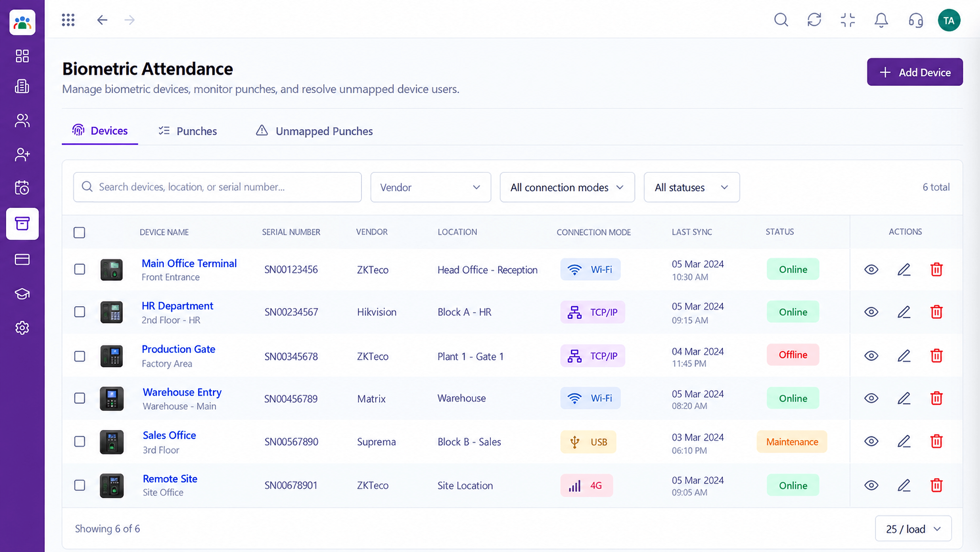Open the apps grid launcher icon
The image size is (980, 552).
tap(68, 20)
